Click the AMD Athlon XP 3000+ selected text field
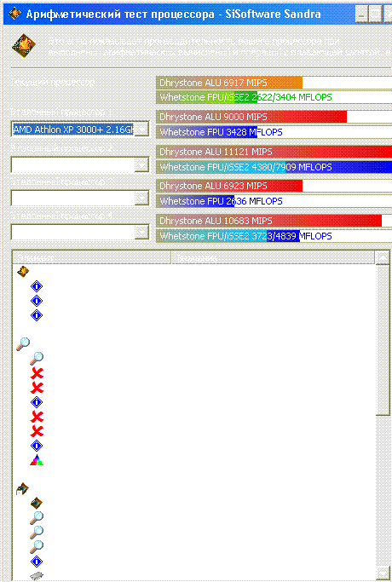The image size is (392, 582). tap(73, 130)
